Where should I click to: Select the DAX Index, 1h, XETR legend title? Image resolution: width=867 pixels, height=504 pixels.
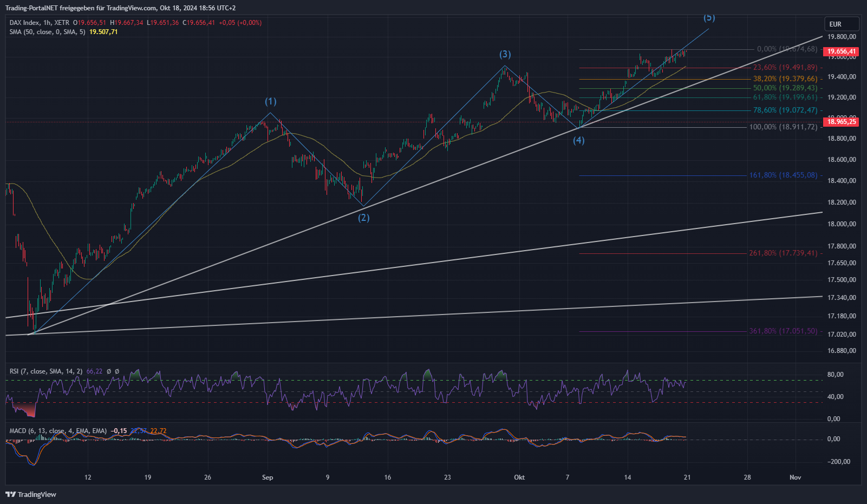pos(40,23)
